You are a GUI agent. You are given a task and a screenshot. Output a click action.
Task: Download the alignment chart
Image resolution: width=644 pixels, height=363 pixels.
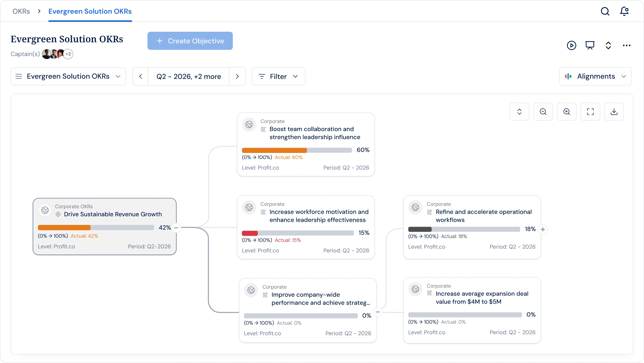pos(614,112)
